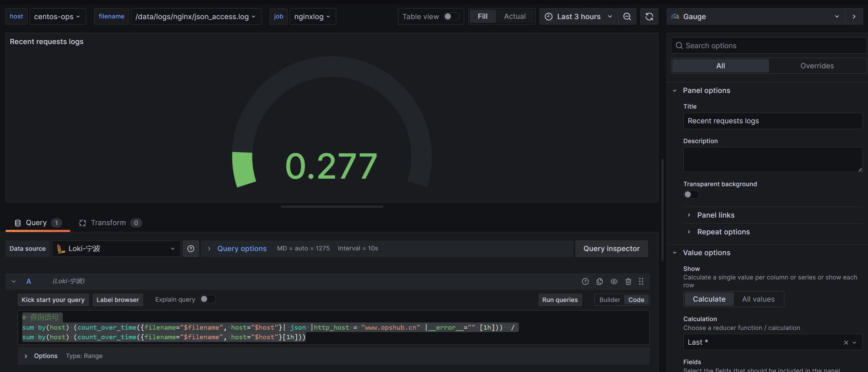Open the Query inspector
Image resolution: width=868 pixels, height=372 pixels.
pos(611,248)
